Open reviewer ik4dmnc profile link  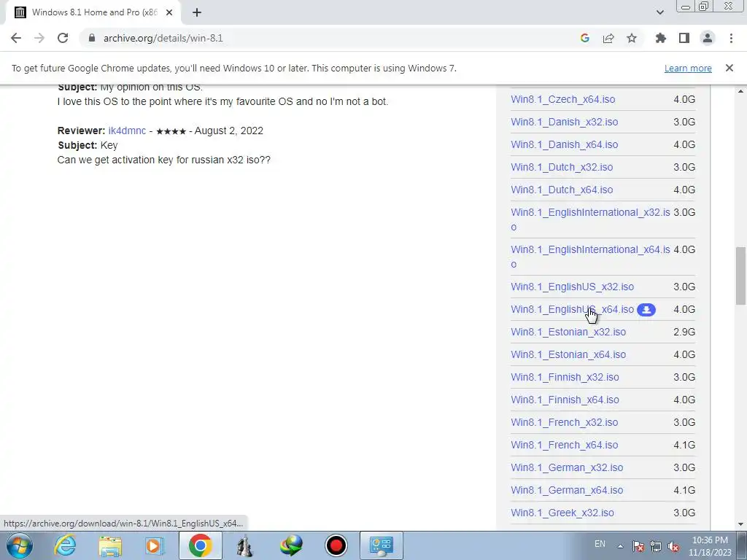[x=127, y=131]
